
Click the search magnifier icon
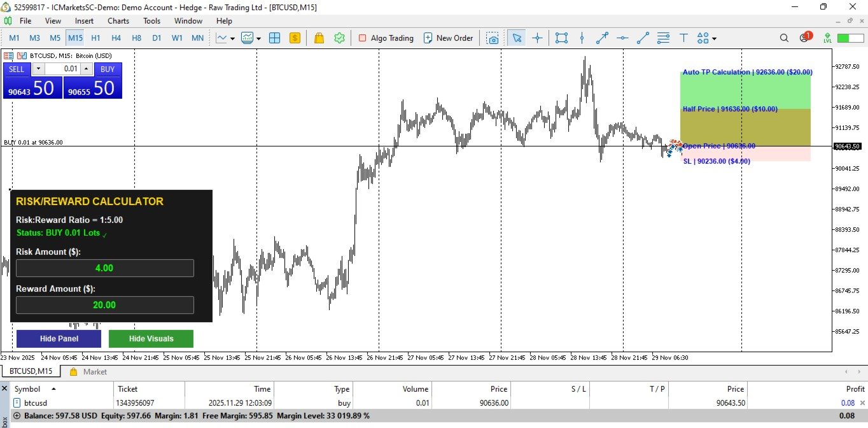[x=784, y=38]
